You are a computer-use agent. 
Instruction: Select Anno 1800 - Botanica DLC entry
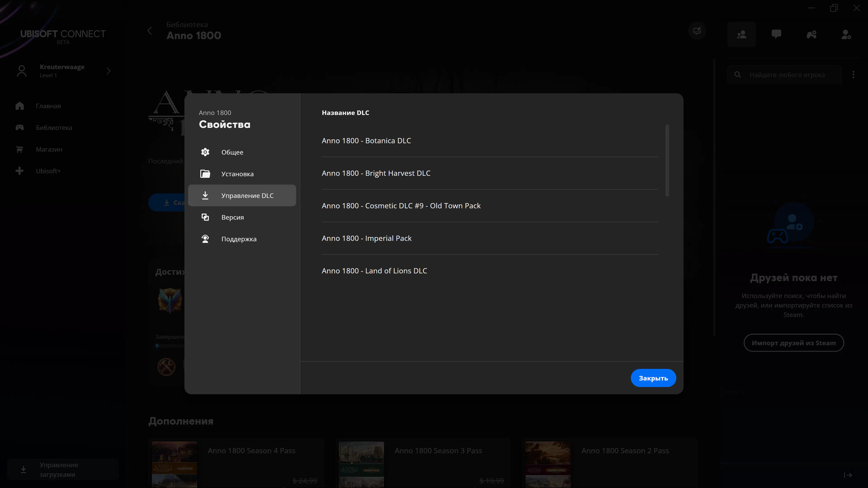pyautogui.click(x=366, y=141)
